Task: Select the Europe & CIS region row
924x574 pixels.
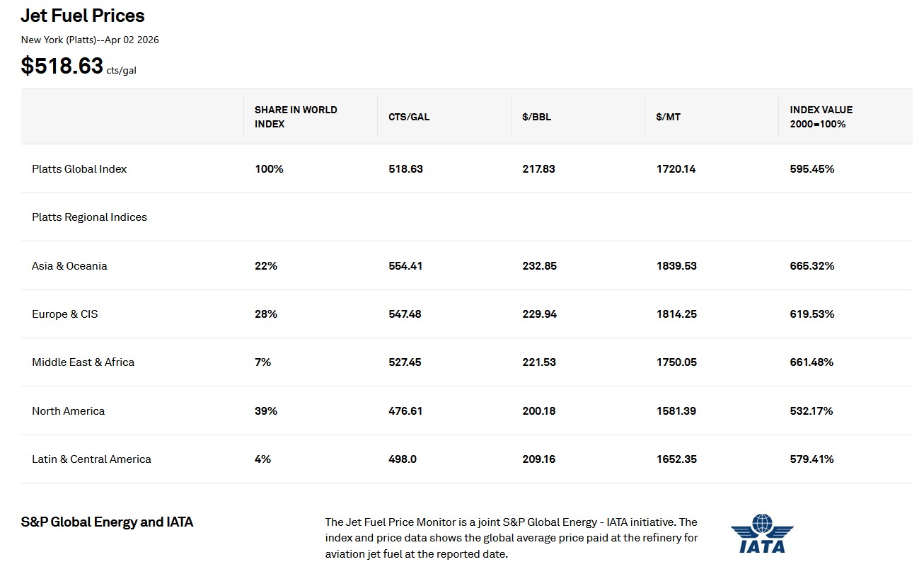Action: 65,314
